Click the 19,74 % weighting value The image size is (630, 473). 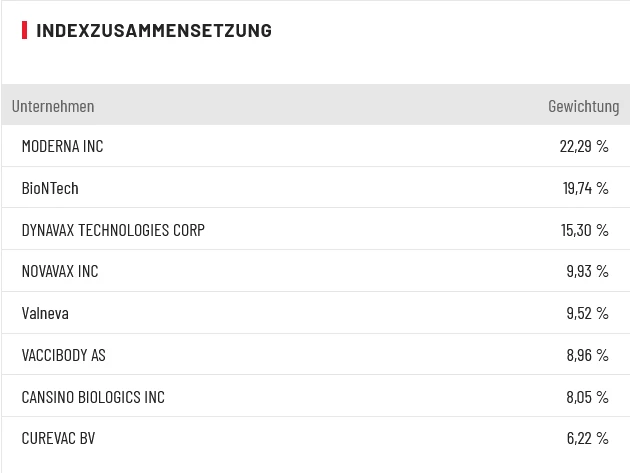point(585,188)
